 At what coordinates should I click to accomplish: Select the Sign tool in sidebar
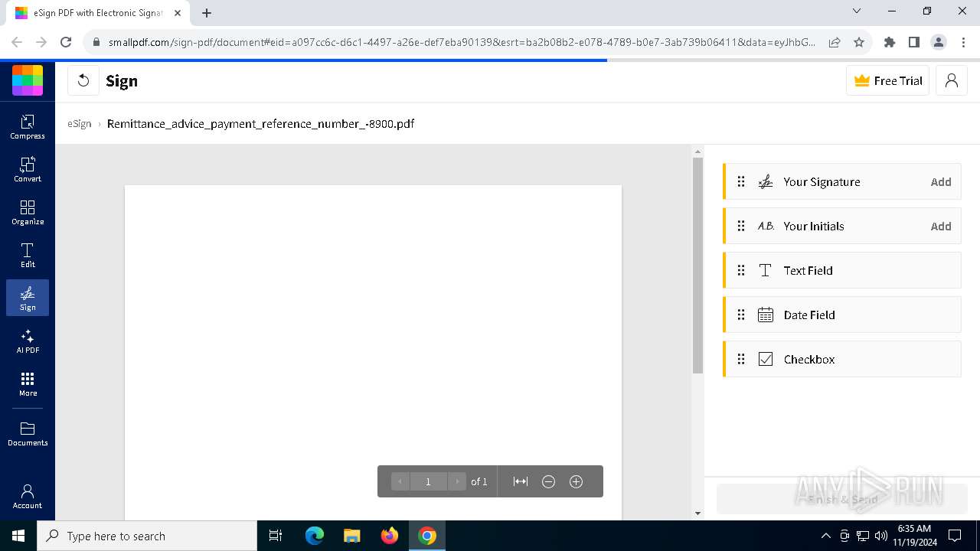pyautogui.click(x=28, y=298)
